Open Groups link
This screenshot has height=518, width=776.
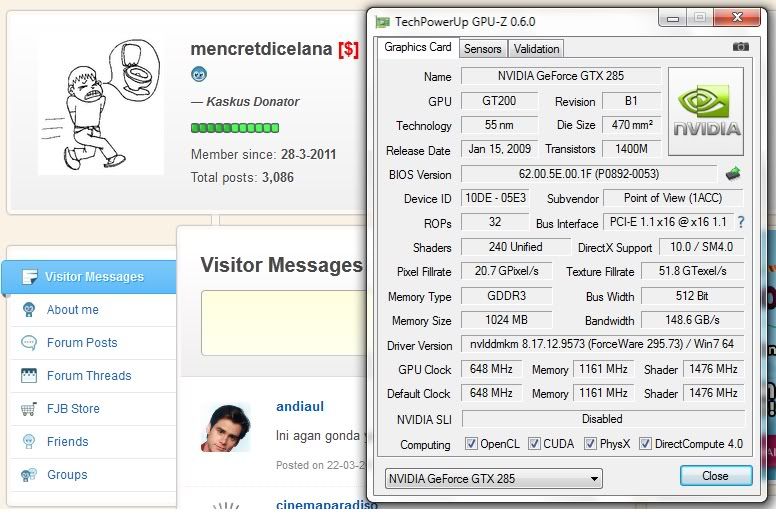coord(67,474)
